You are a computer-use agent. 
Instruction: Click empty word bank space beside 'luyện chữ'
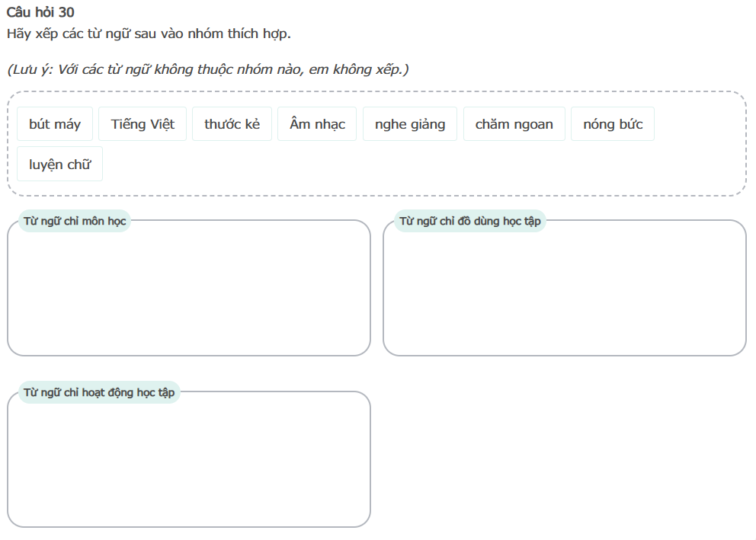[x=381, y=165]
